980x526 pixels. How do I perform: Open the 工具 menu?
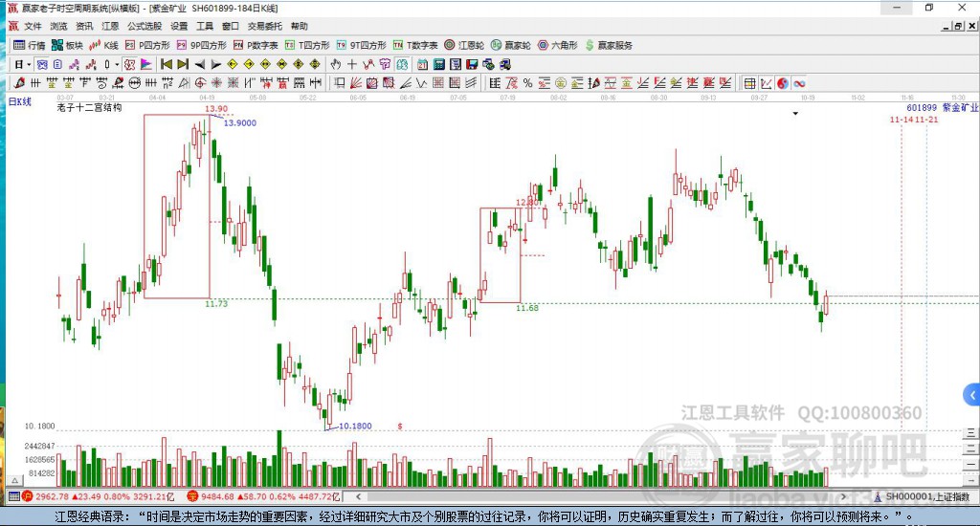(205, 26)
